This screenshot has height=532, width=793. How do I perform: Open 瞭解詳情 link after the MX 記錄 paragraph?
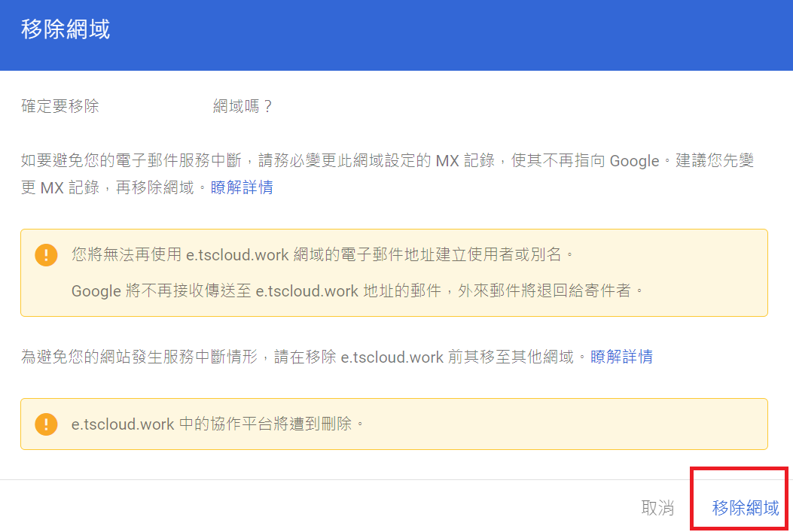tap(242, 187)
